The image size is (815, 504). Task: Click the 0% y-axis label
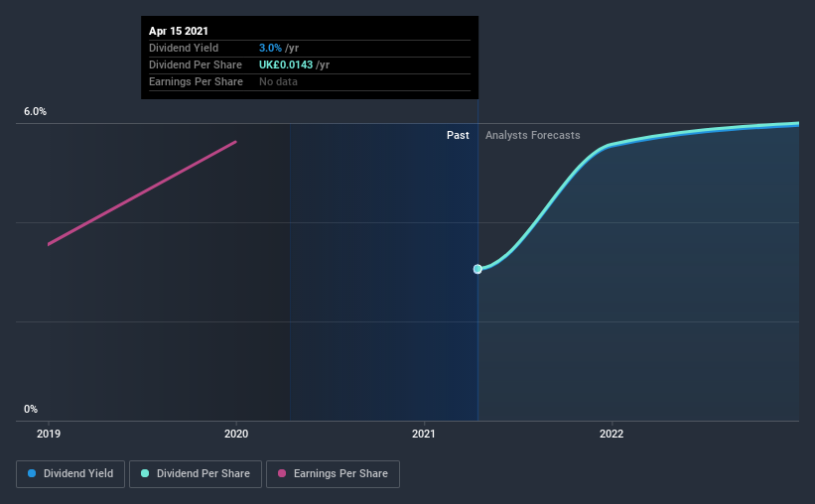coord(31,410)
